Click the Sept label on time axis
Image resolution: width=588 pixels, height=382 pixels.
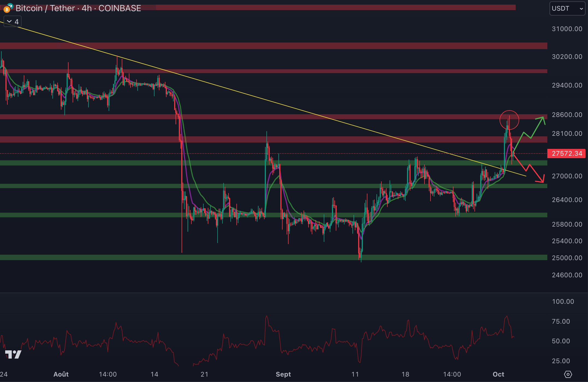283,374
